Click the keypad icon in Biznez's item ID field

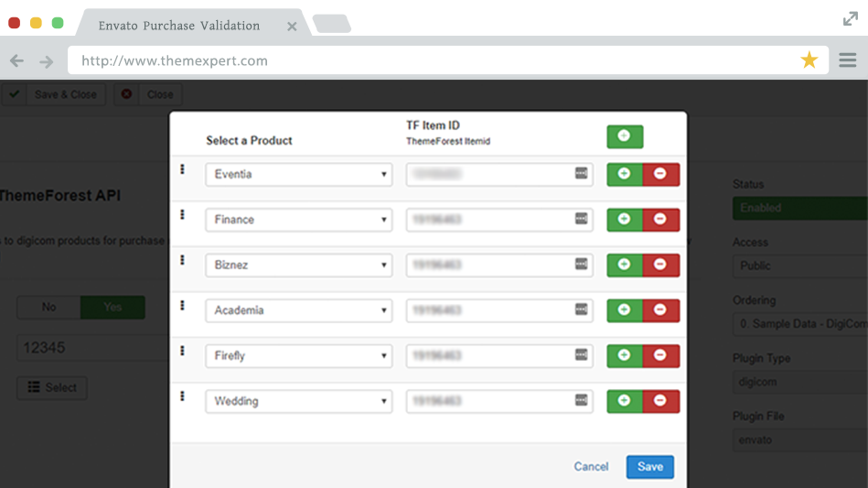point(581,265)
